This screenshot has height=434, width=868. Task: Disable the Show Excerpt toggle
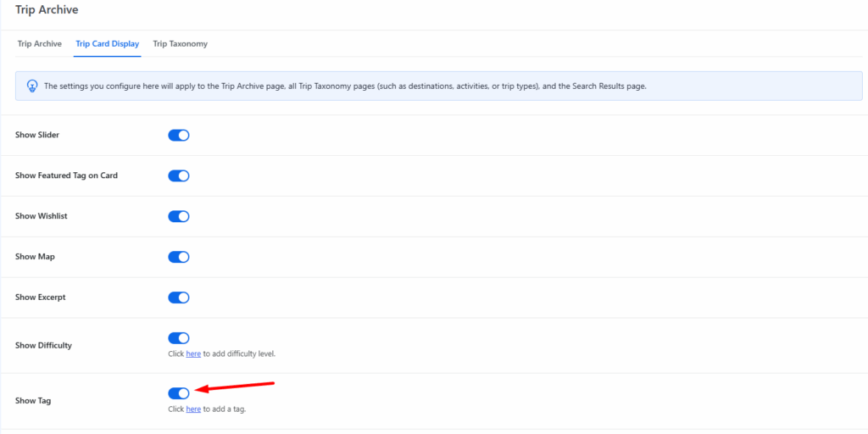click(179, 298)
